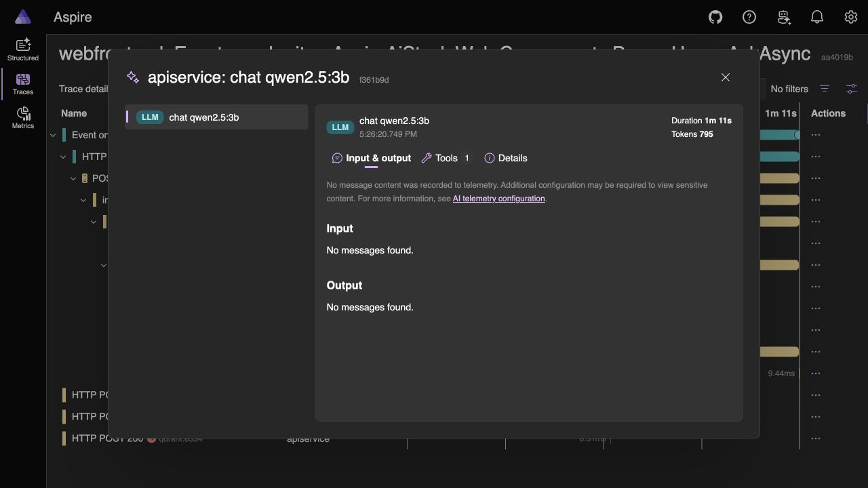This screenshot has height=488, width=868.
Task: Go to Metrics in the sidebar
Action: (23, 118)
